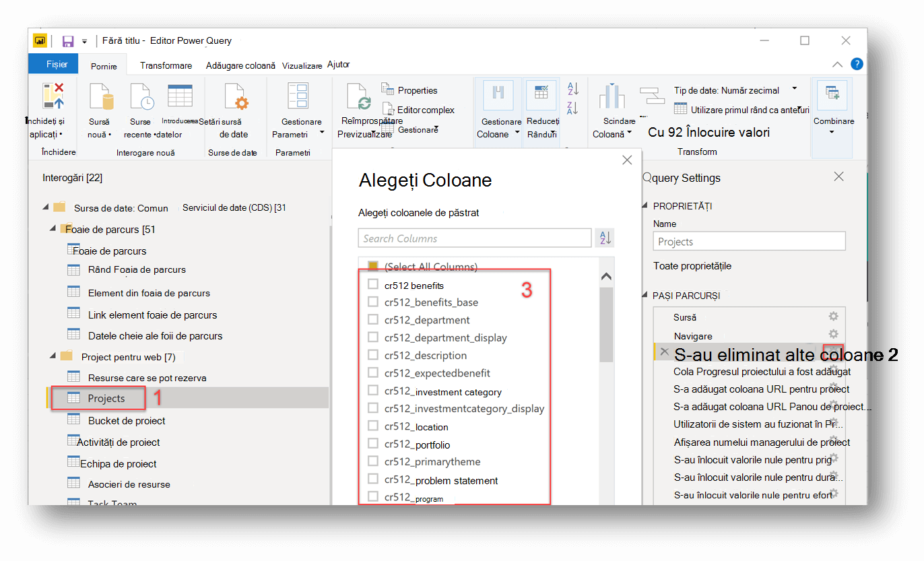
Task: Click the Toate proprietățile link
Action: pos(692,266)
